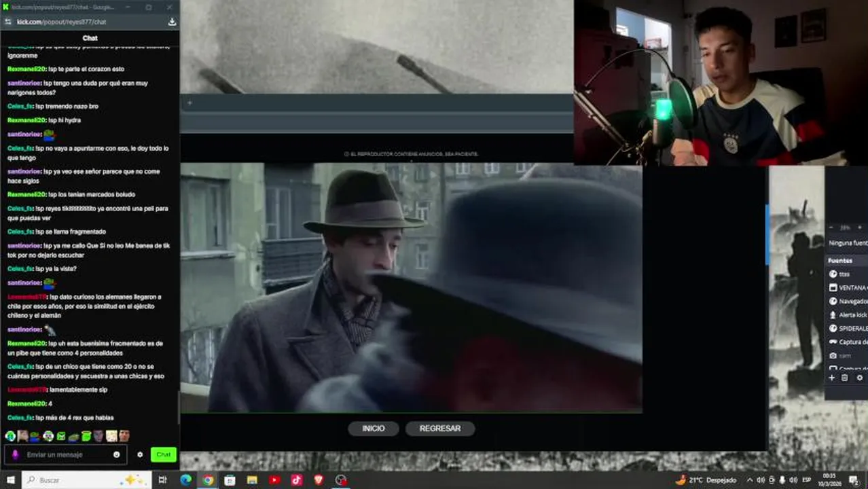The image size is (868, 489).
Task: Send message with the green Chat button
Action: [x=163, y=454]
